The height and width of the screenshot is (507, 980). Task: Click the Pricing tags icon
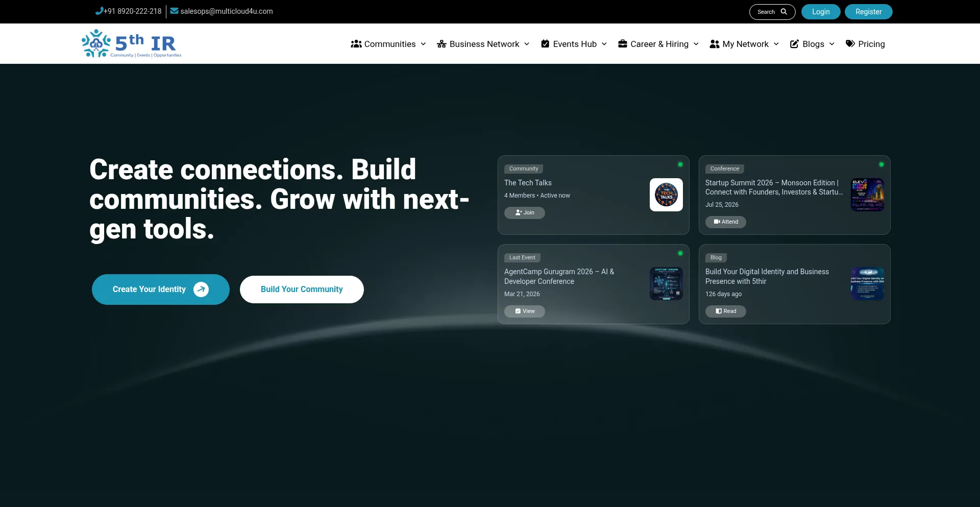click(850, 44)
